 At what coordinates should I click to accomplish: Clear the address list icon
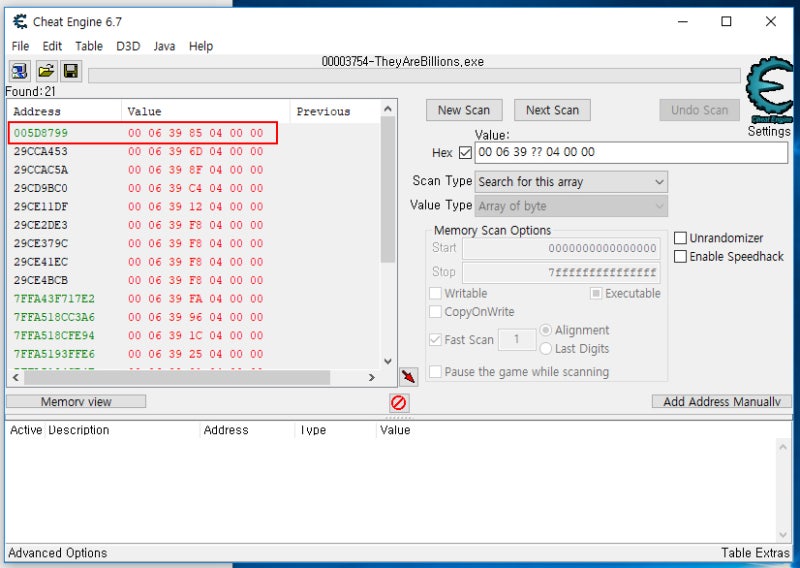coord(398,403)
